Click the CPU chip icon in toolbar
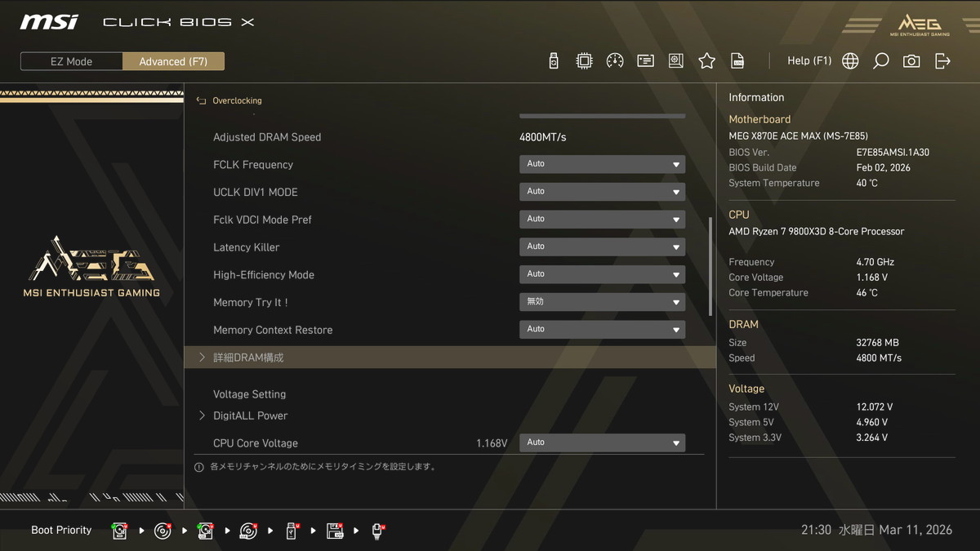The width and height of the screenshot is (980, 551). (x=584, y=61)
